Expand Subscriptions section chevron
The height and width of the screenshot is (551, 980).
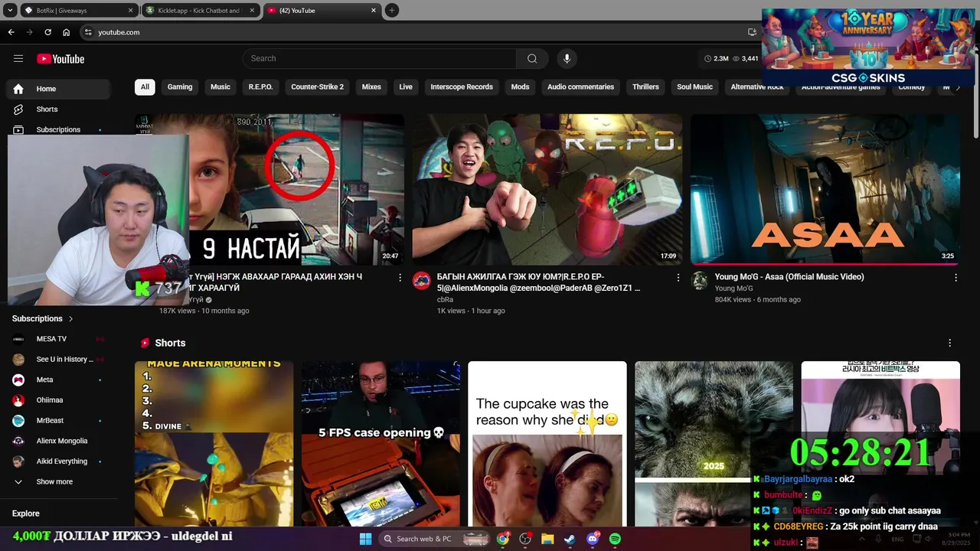70,318
